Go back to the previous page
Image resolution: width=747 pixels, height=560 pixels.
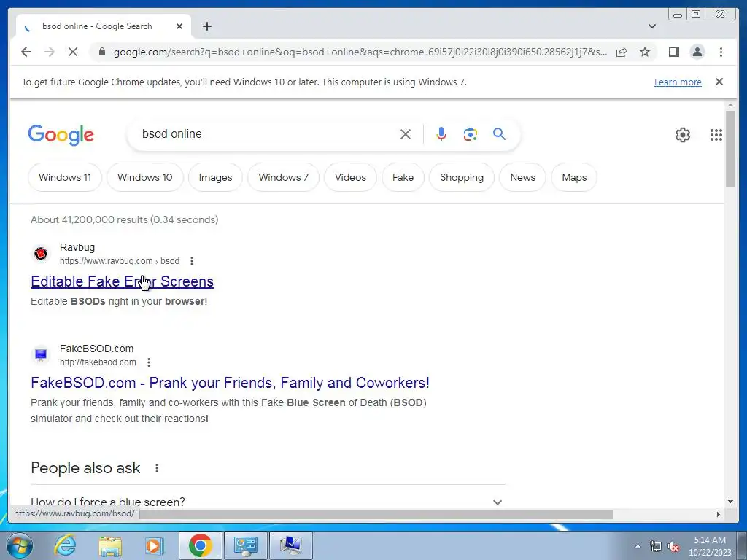pyautogui.click(x=26, y=52)
